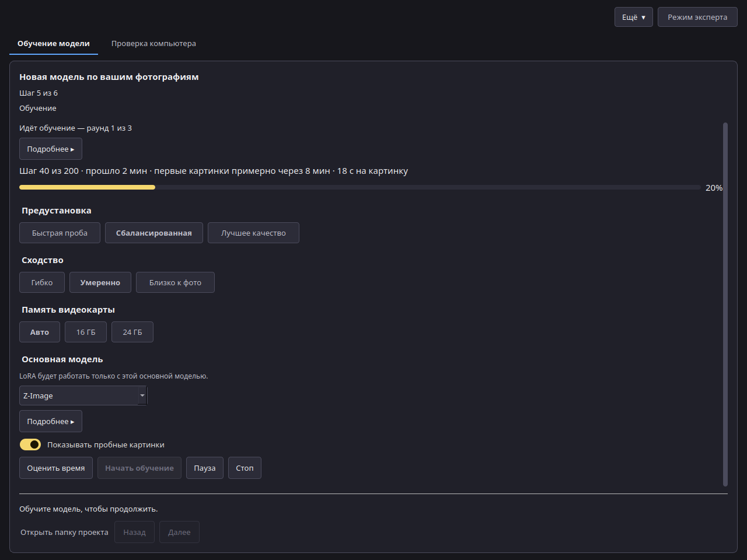Click the status line starting with Шаг 40 из 200

(x=214, y=171)
